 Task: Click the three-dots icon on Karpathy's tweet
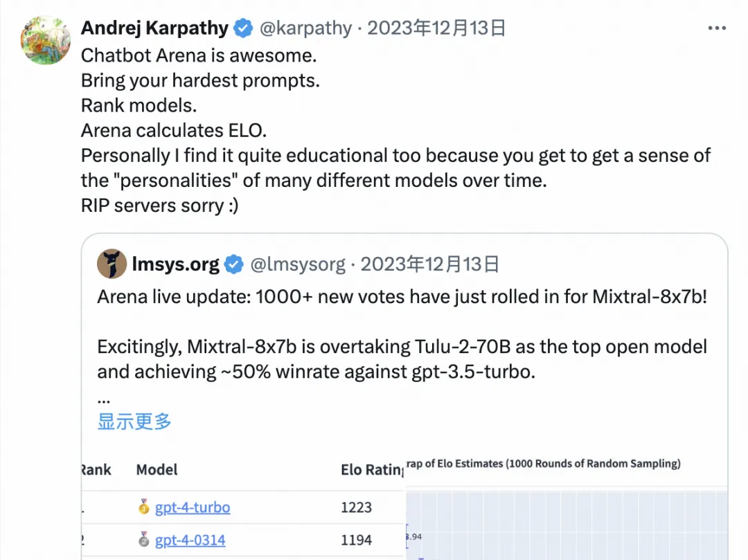[x=717, y=28]
